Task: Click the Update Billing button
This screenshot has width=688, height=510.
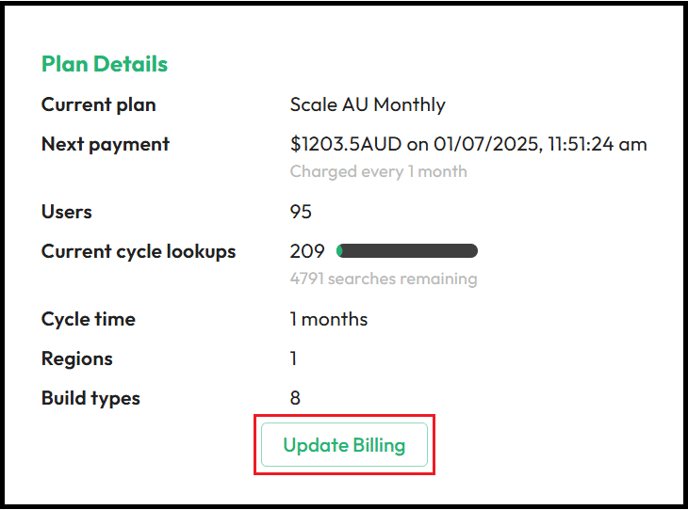Action: [344, 445]
